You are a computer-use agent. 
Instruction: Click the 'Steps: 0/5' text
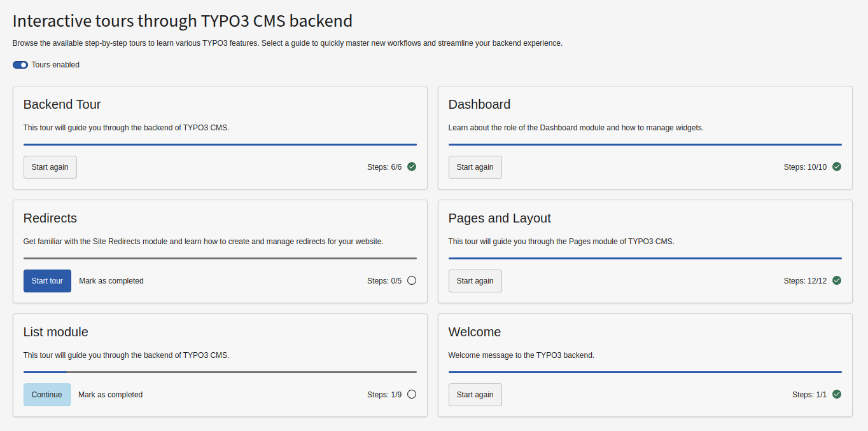point(384,281)
